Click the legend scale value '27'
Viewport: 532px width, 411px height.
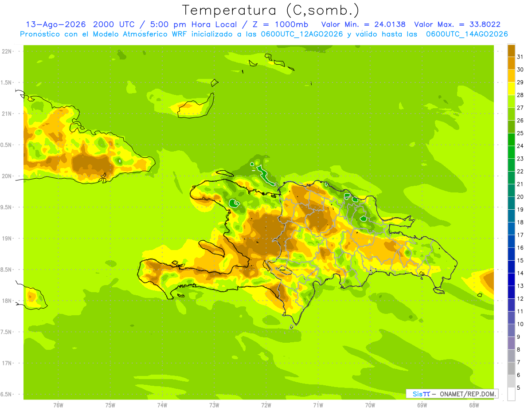[520, 108]
